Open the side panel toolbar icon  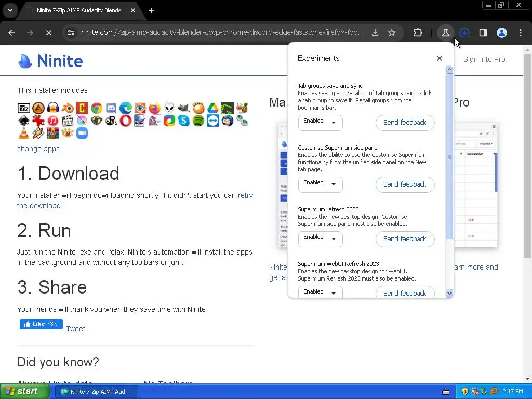click(x=483, y=33)
